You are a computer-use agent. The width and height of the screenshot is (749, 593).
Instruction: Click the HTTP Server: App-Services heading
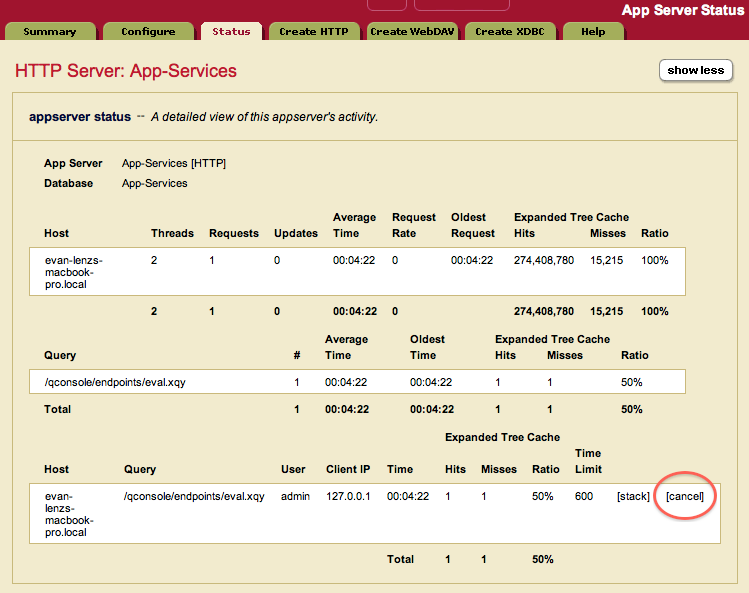pos(126,71)
